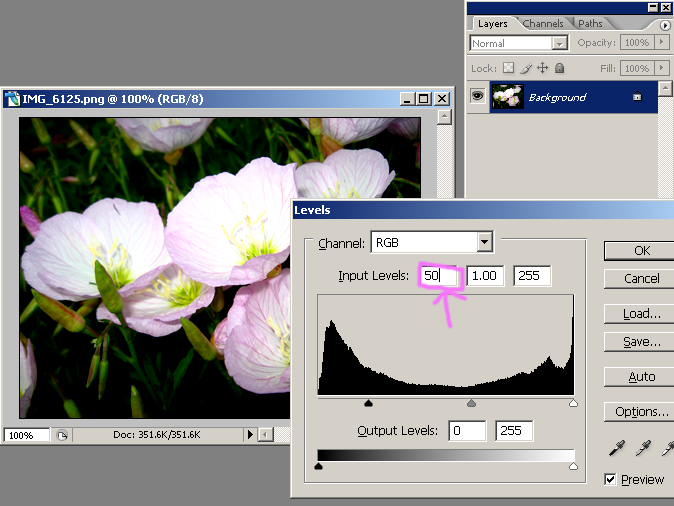
Task: Select the black point eyedropper in Levels
Action: [617, 448]
